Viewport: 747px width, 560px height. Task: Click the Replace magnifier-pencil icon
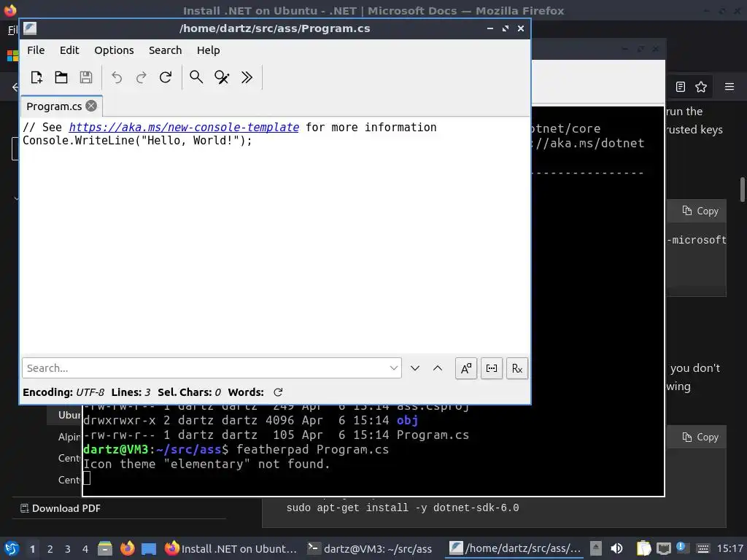tap(222, 77)
